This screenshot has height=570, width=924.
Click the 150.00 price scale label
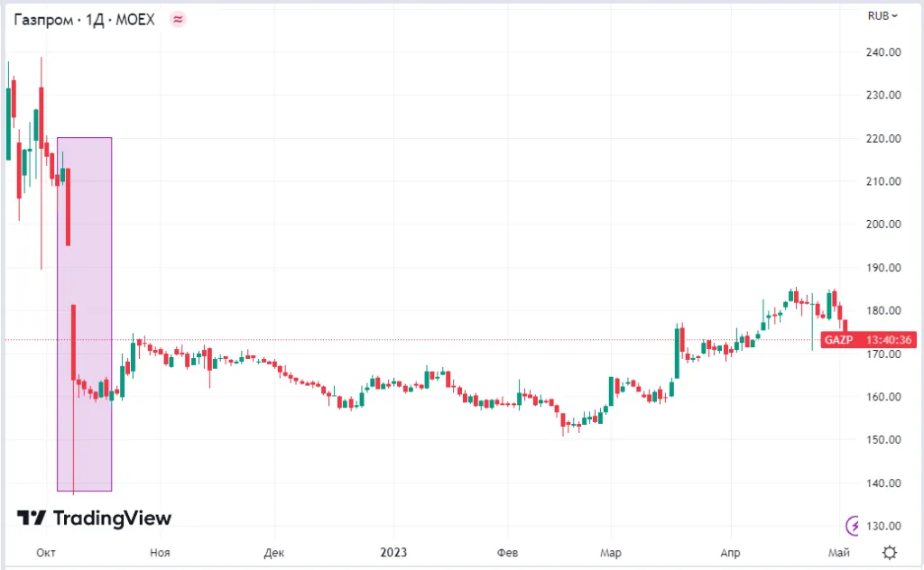(883, 440)
